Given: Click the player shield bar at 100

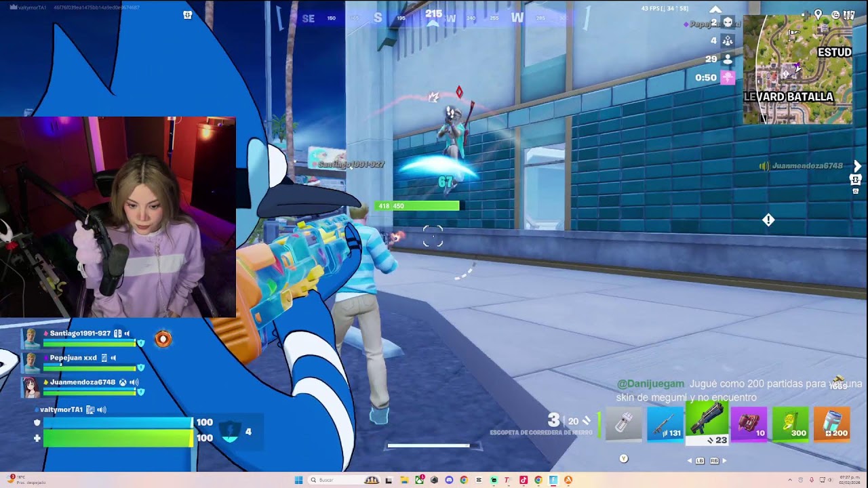Looking at the screenshot, I should 117,423.
